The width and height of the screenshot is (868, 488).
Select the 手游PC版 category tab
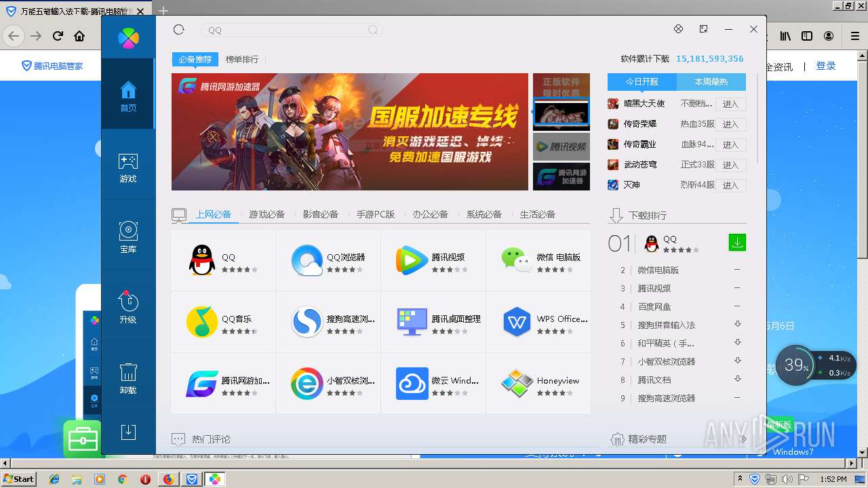(x=376, y=214)
